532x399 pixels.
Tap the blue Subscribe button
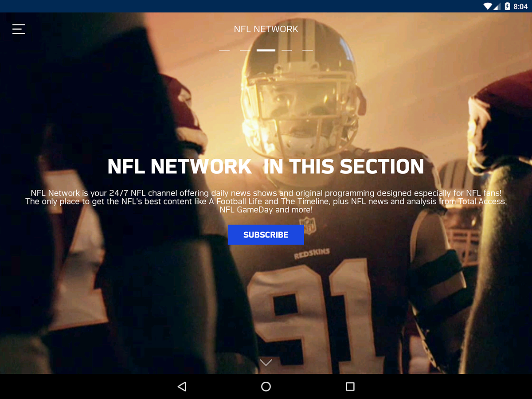click(266, 235)
